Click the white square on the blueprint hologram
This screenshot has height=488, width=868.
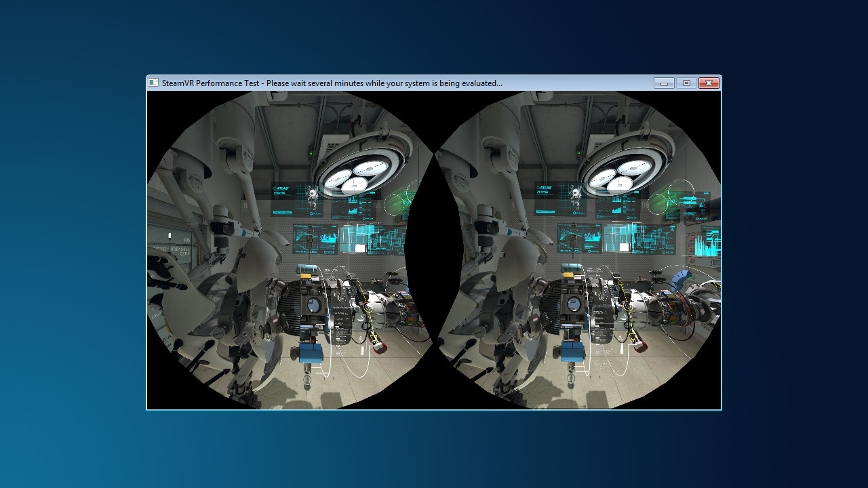point(359,248)
